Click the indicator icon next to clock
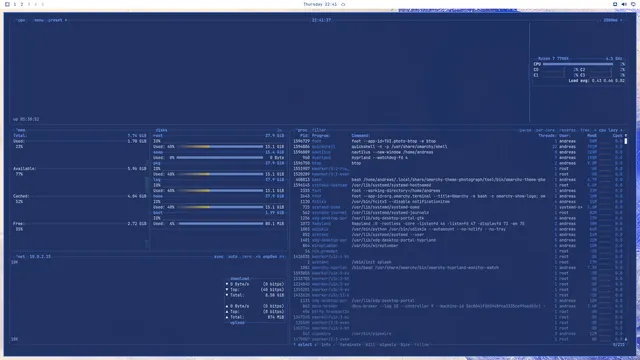 point(343,4)
